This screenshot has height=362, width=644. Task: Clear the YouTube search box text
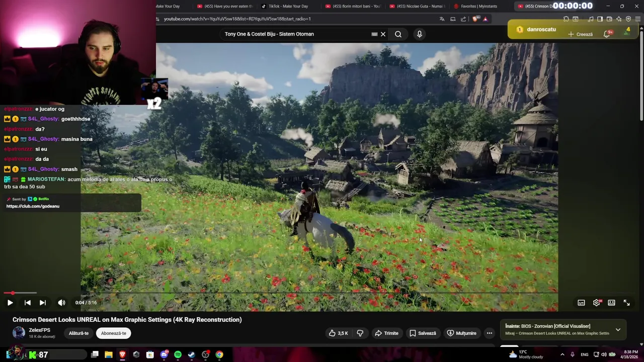(383, 34)
